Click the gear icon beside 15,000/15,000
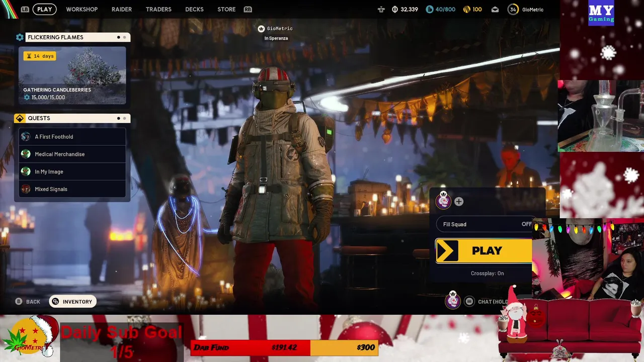The height and width of the screenshot is (362, 644). (27, 98)
